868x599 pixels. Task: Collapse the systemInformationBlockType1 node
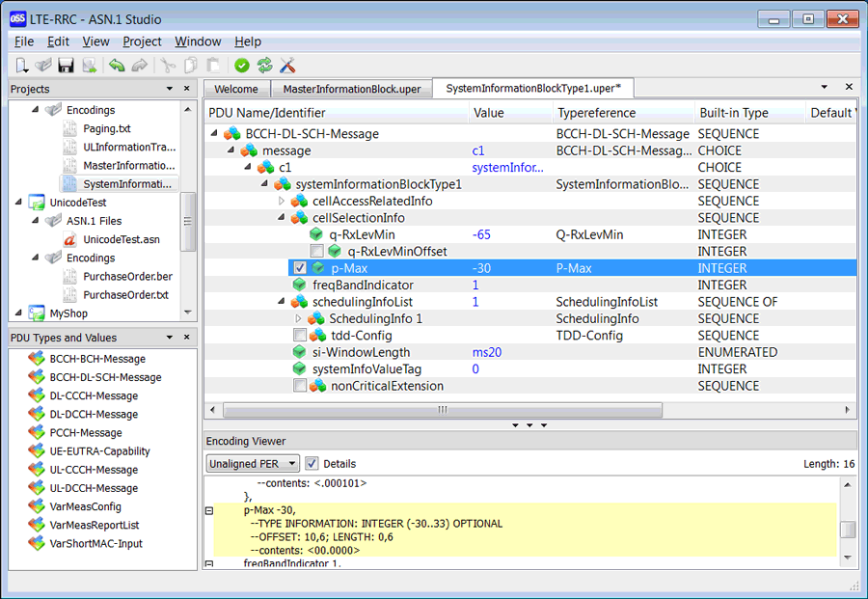point(264,183)
